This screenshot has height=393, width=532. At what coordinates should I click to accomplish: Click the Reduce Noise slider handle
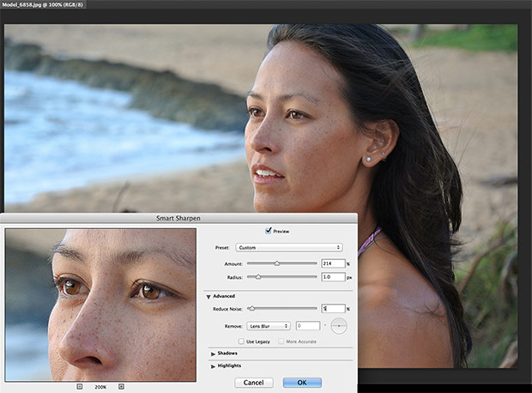[x=251, y=308]
